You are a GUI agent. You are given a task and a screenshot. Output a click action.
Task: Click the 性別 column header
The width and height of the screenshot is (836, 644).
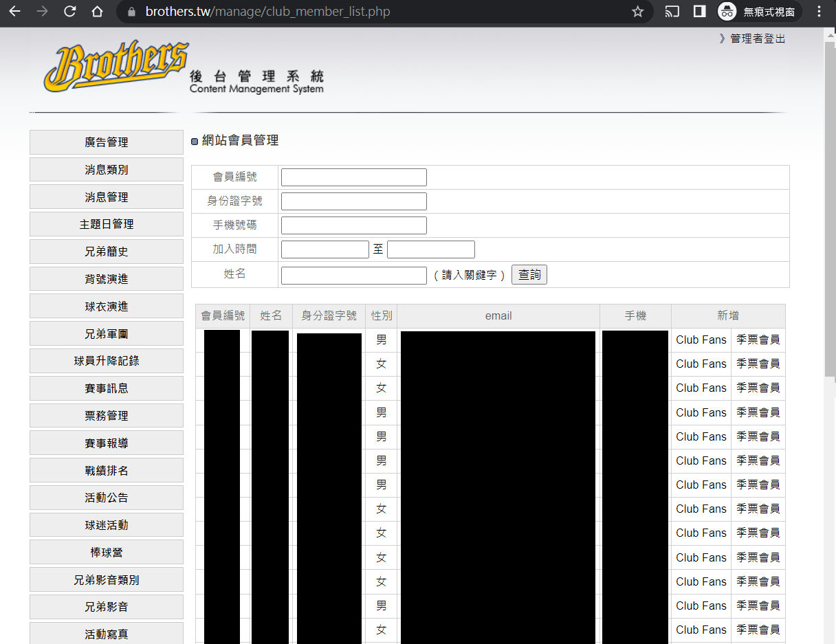click(x=382, y=316)
